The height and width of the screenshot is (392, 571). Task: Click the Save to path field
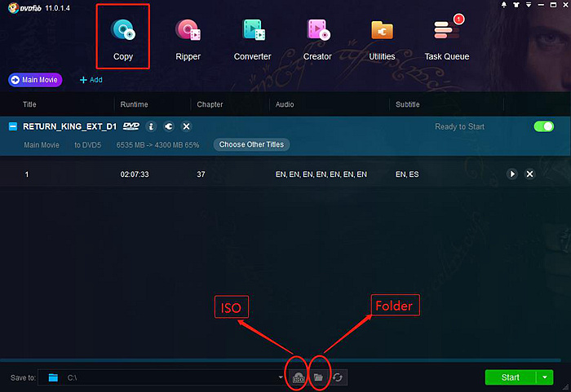coord(162,377)
